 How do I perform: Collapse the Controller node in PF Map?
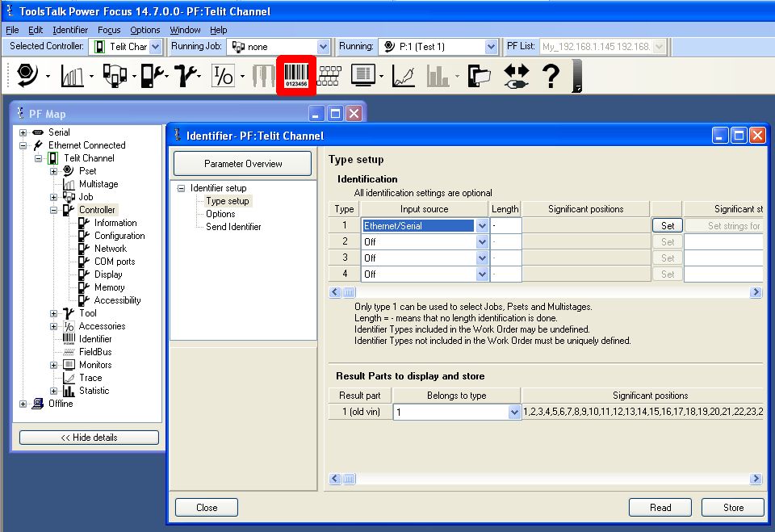click(53, 210)
